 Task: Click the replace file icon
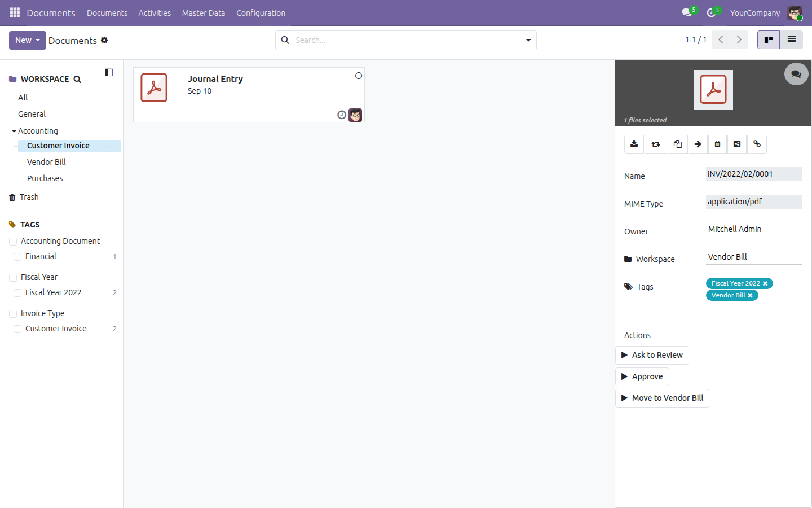coord(656,144)
